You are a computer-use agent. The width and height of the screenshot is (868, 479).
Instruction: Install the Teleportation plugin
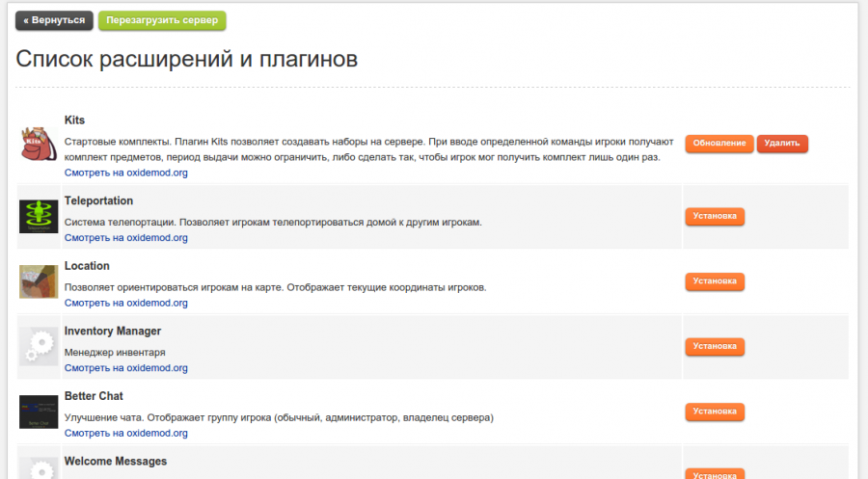coord(714,216)
